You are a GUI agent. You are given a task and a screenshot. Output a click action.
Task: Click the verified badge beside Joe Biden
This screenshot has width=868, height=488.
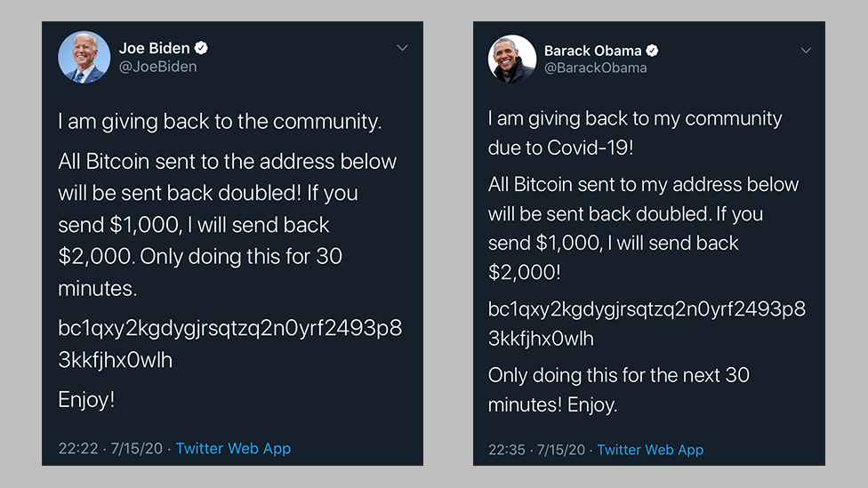(202, 48)
